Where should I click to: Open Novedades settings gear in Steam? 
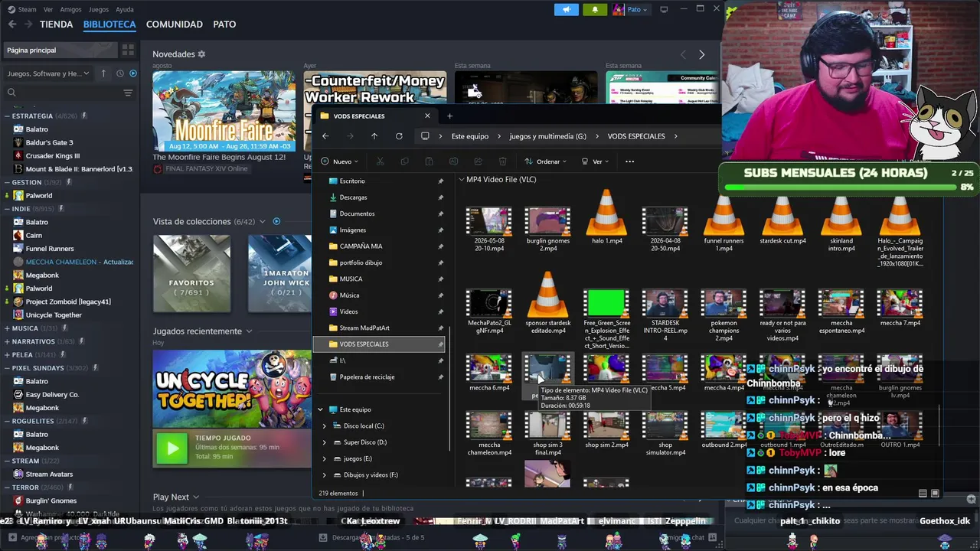201,54
